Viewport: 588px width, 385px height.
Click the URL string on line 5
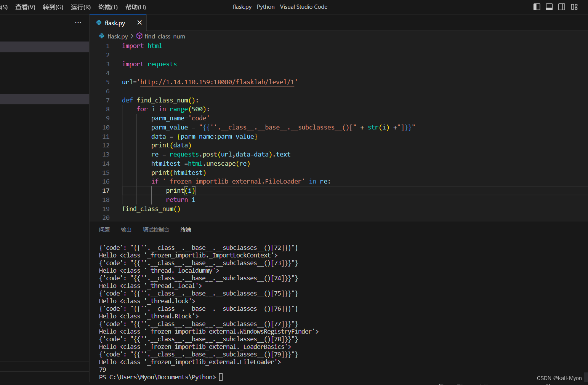coord(217,82)
